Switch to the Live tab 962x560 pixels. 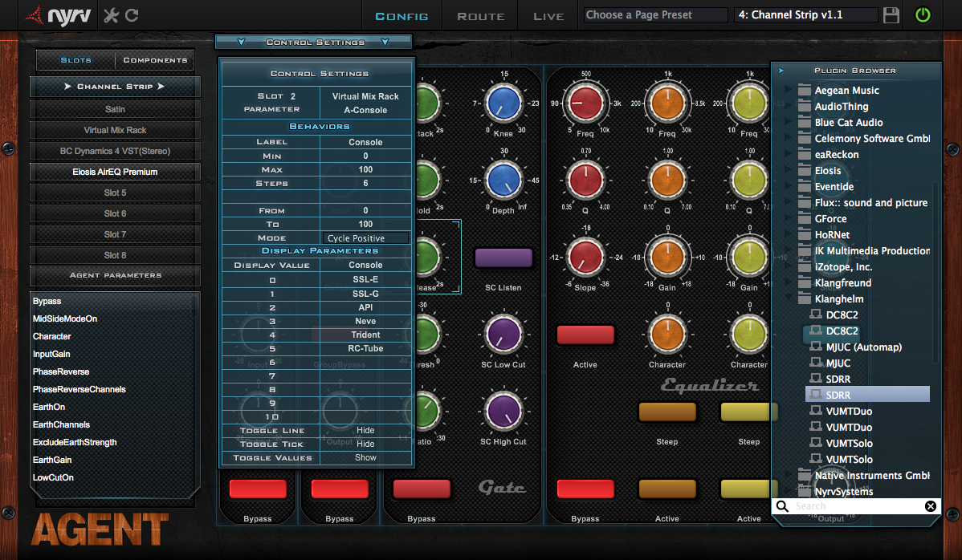[x=548, y=16]
